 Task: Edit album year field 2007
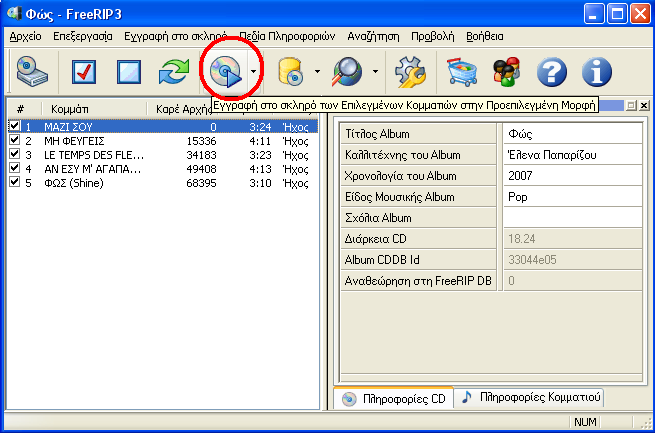(573, 176)
